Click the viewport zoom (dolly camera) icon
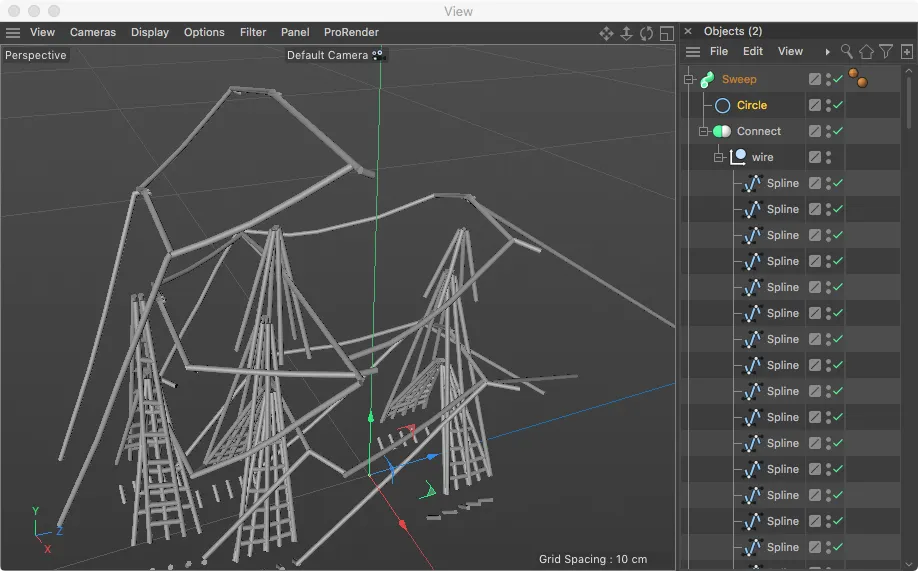 coord(627,33)
